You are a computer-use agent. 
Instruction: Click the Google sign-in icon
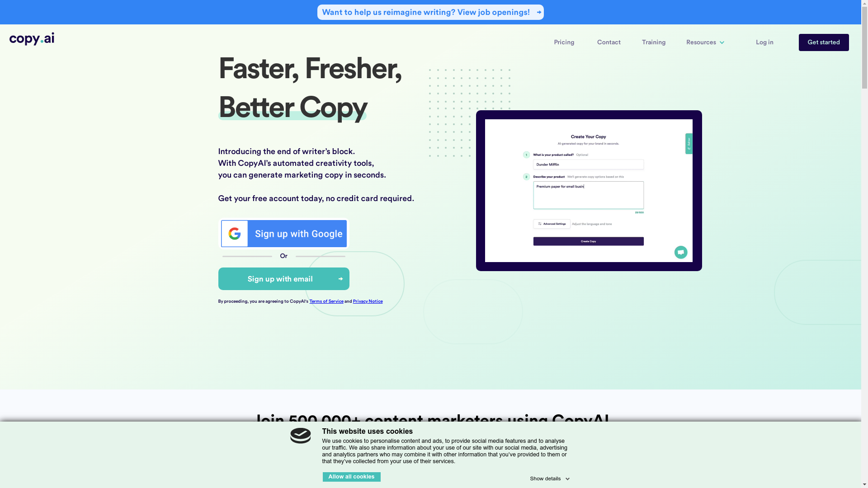click(x=234, y=234)
